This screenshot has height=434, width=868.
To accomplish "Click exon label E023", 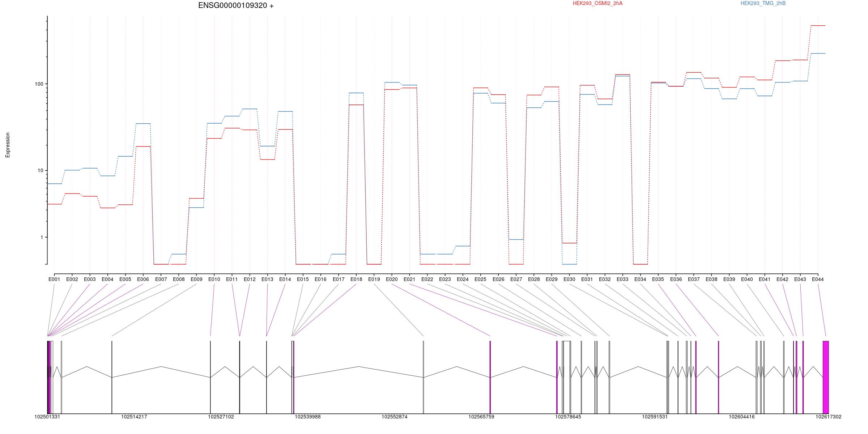I will (x=445, y=279).
